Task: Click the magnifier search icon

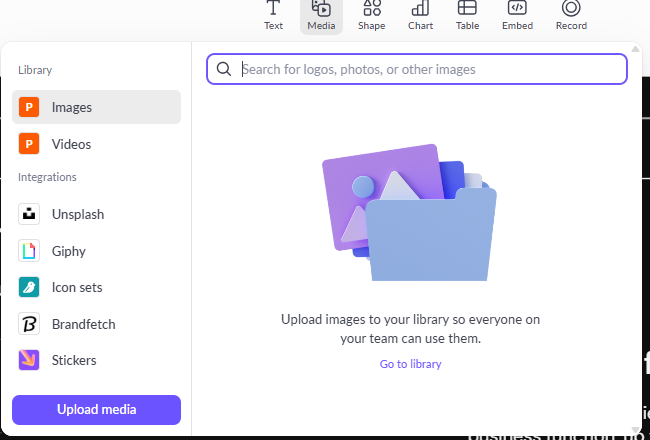Action: click(224, 69)
